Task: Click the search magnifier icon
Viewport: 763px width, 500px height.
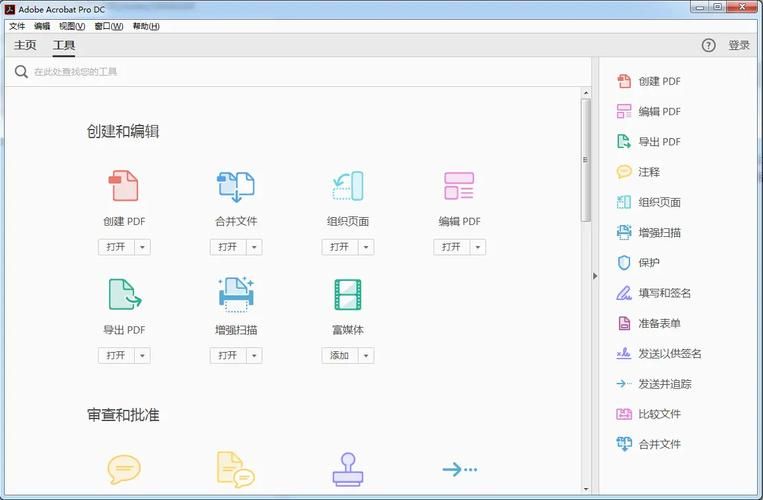Action: (x=21, y=72)
